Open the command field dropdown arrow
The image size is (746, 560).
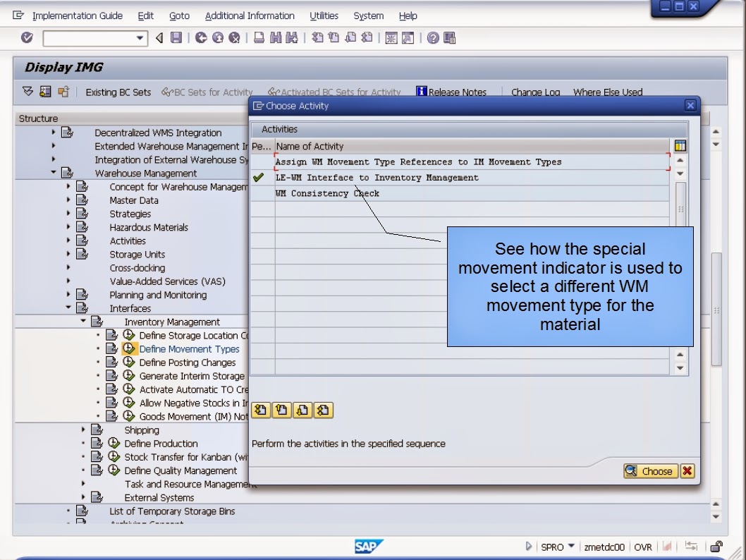coord(140,38)
